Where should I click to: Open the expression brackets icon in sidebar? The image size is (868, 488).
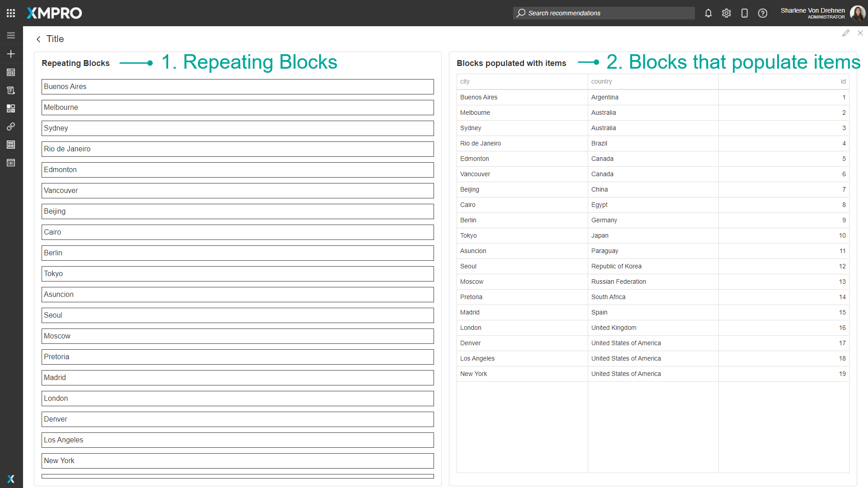coord(11,163)
